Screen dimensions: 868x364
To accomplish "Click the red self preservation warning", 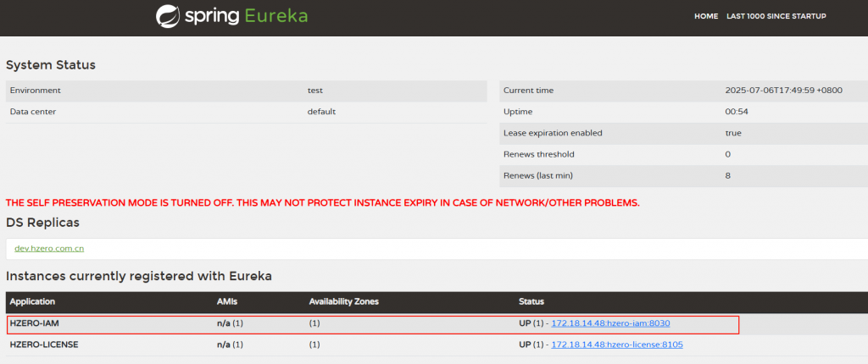I will coord(322,203).
